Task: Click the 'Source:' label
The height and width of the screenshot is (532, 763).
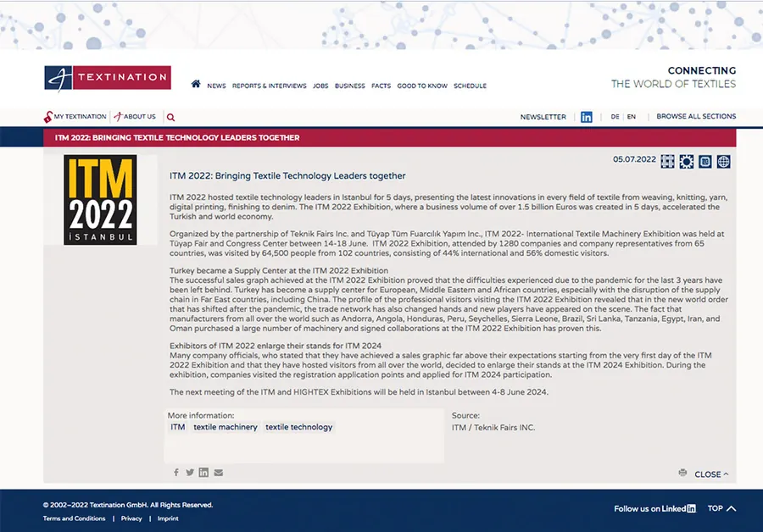Action: coord(465,415)
